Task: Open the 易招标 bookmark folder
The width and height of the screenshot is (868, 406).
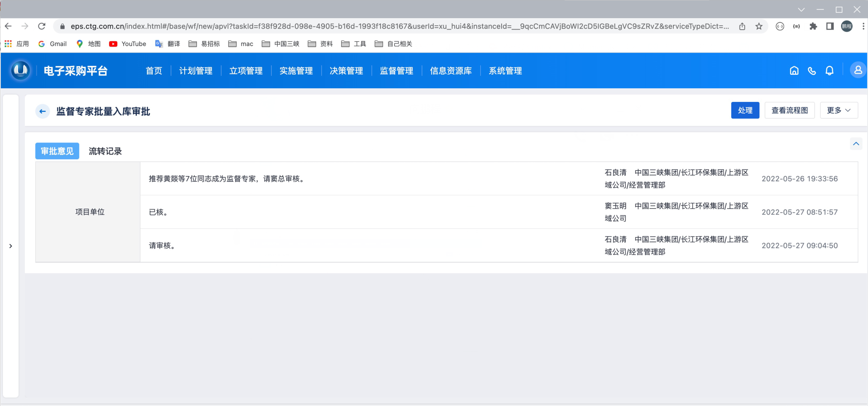Action: (204, 44)
